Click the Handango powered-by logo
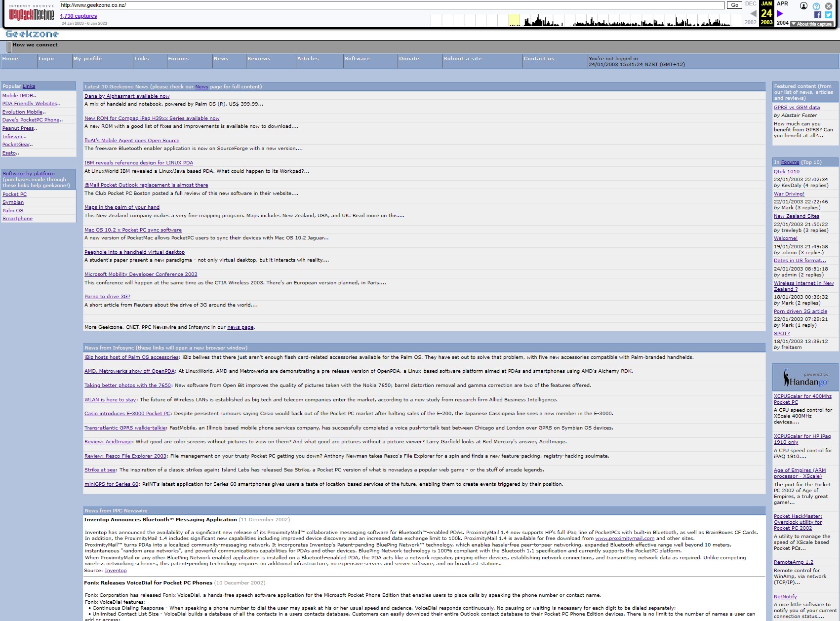This screenshot has height=621, width=840. tap(805, 379)
